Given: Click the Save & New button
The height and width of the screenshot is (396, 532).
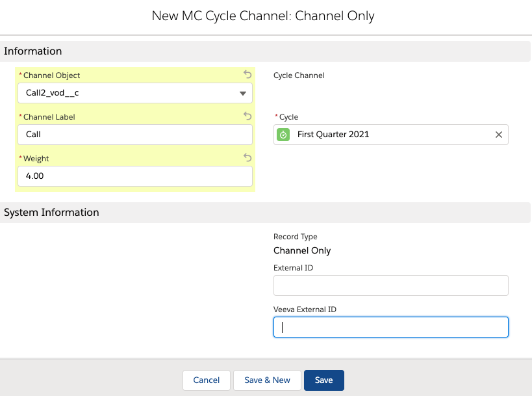Looking at the screenshot, I should (267, 380).
